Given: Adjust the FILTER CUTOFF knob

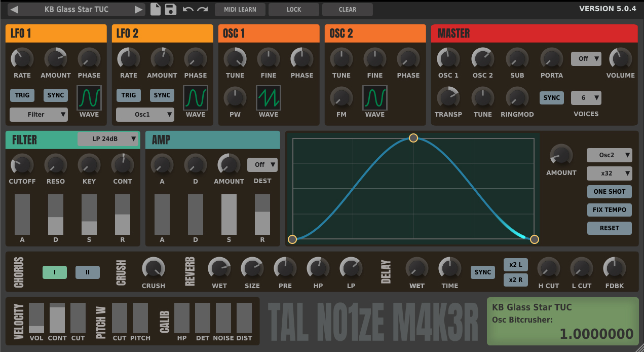Looking at the screenshot, I should coord(22,165).
